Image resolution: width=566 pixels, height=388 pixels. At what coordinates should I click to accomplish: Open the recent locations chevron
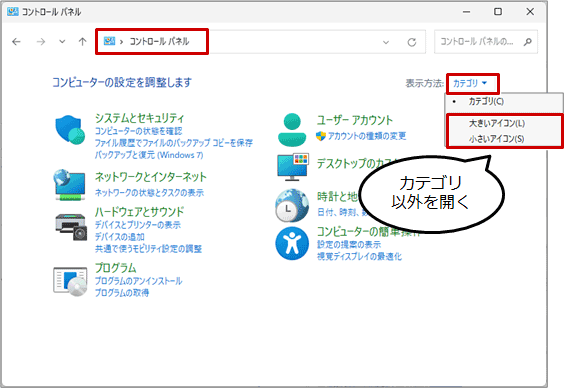[62, 42]
